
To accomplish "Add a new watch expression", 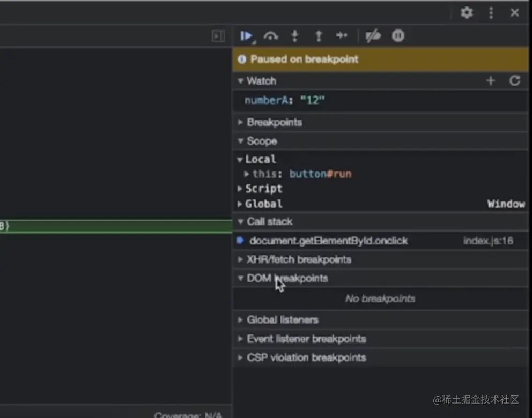I will pos(490,81).
